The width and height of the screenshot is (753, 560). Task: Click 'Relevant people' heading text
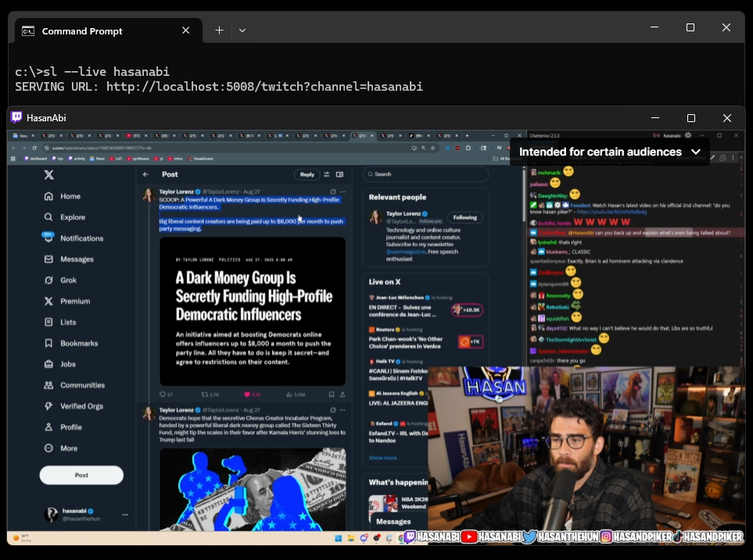coord(397,197)
